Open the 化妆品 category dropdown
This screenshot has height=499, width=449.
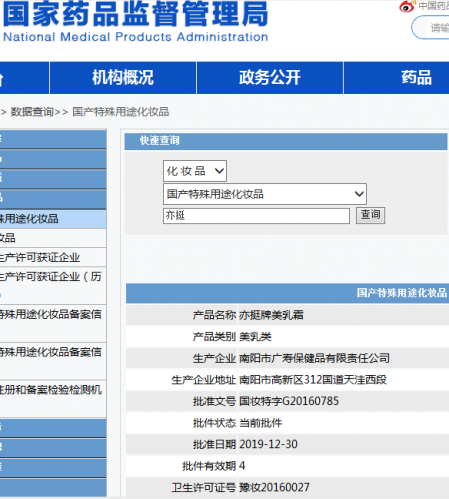point(195,171)
